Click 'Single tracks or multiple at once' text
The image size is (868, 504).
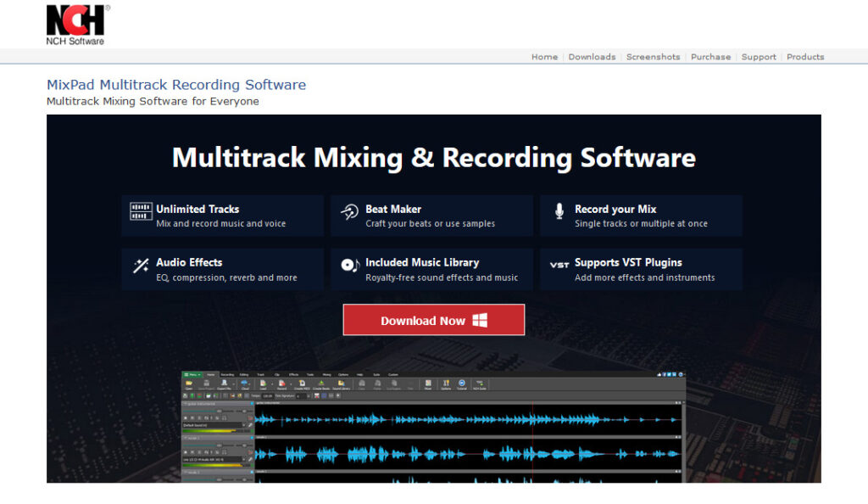click(641, 223)
